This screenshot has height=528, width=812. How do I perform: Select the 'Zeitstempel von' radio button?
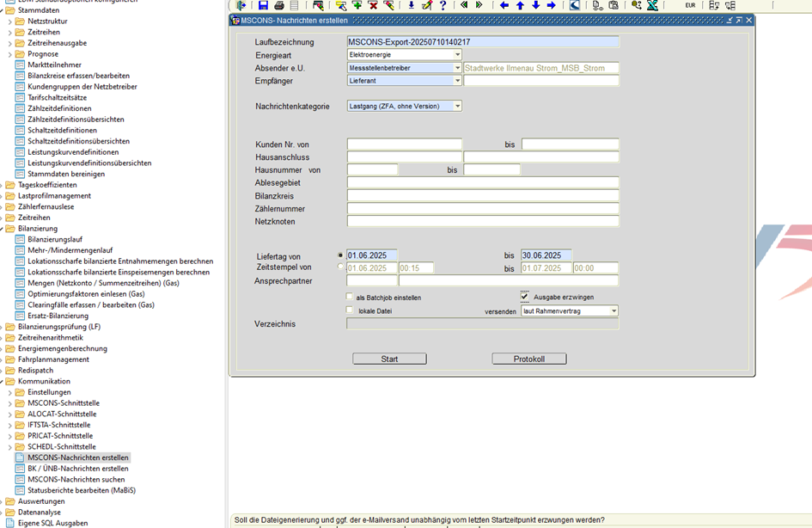341,267
